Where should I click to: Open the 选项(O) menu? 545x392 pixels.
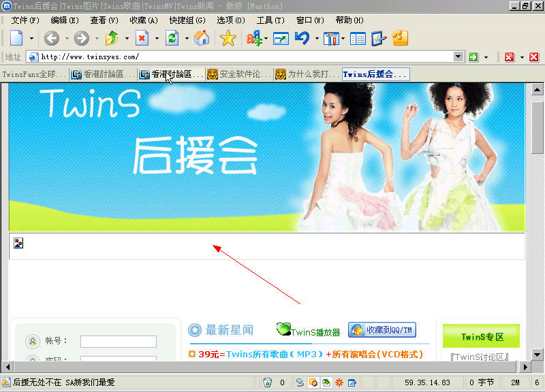tap(231, 20)
